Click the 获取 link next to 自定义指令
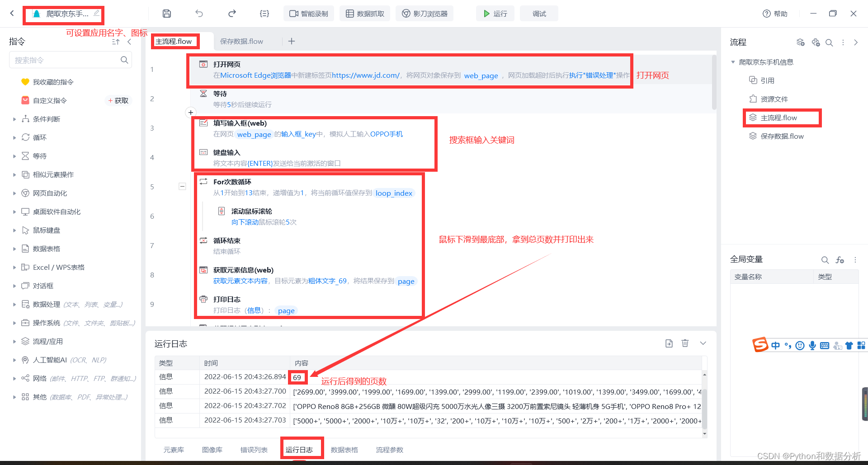The height and width of the screenshot is (465, 868). (118, 100)
